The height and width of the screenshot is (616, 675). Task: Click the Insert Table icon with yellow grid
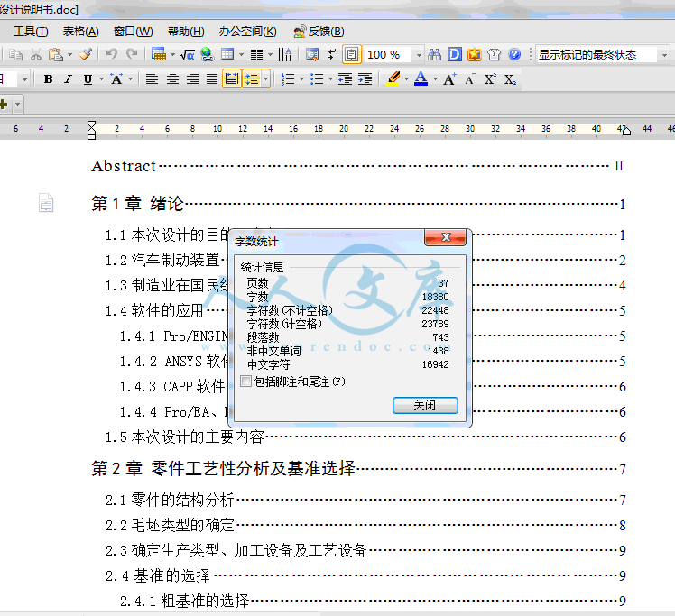tap(159, 54)
